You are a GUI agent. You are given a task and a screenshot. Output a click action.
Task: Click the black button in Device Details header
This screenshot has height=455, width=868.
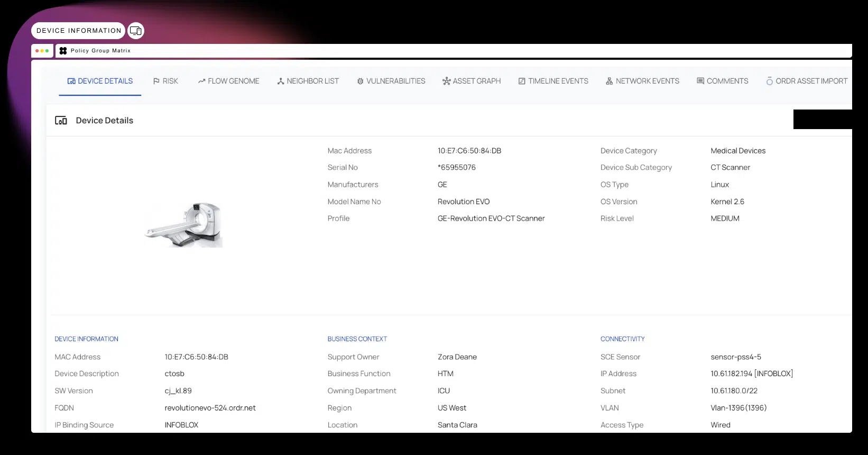pyautogui.click(x=822, y=120)
